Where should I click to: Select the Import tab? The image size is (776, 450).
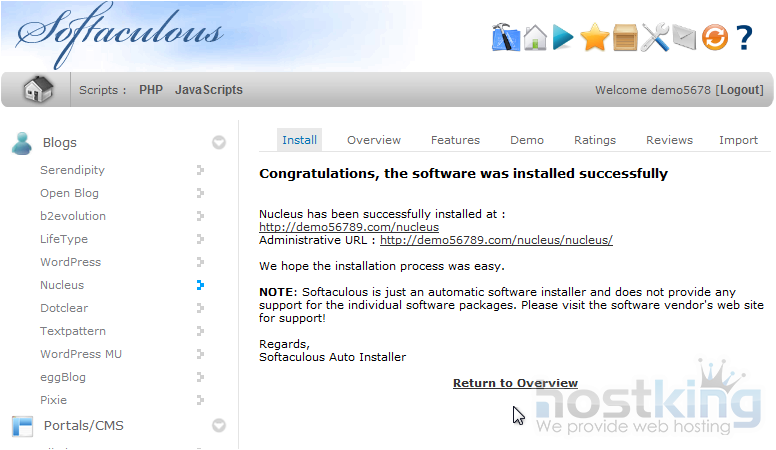coord(738,140)
